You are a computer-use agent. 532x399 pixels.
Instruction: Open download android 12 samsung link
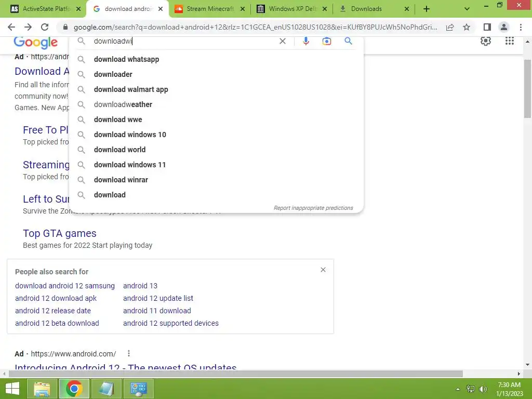(65, 286)
